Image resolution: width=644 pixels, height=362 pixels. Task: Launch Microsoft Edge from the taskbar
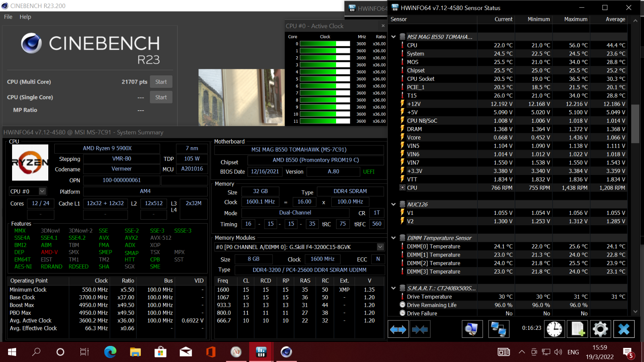click(x=110, y=352)
